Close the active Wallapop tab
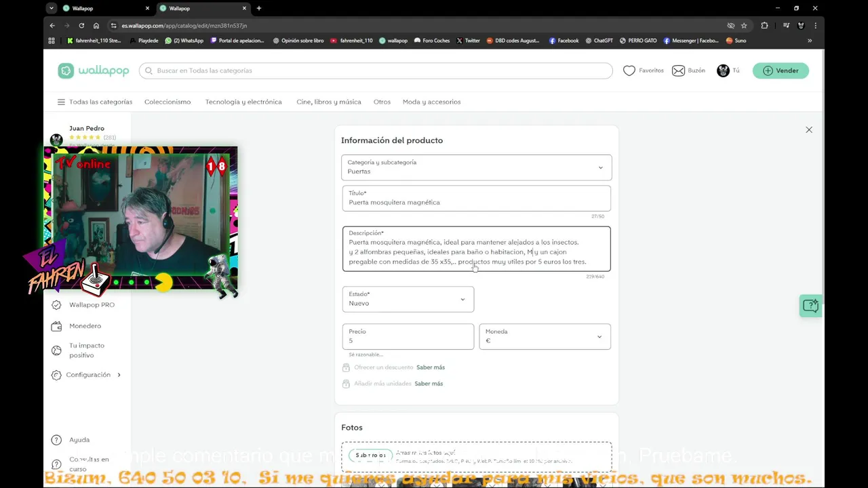 click(245, 8)
